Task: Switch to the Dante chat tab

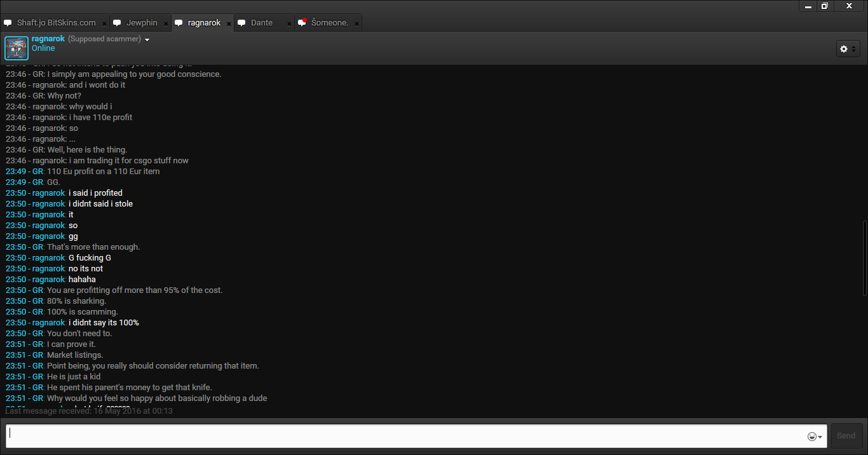Action: 262,23
